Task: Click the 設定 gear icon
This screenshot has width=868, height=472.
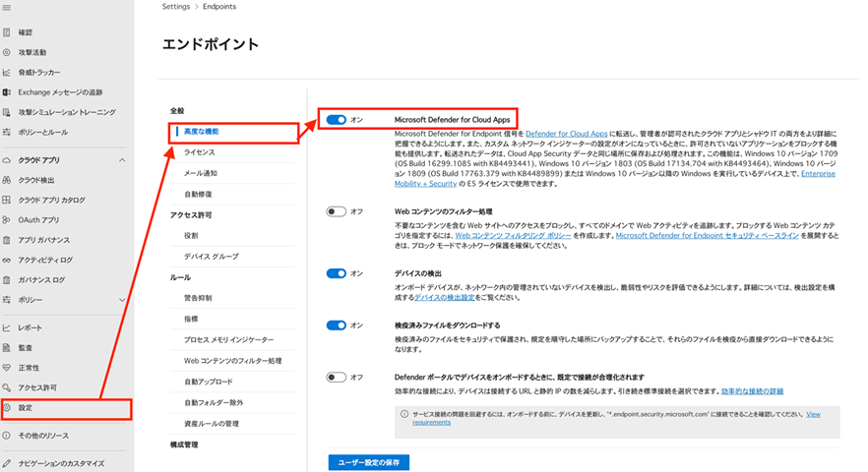Action: coord(7,408)
